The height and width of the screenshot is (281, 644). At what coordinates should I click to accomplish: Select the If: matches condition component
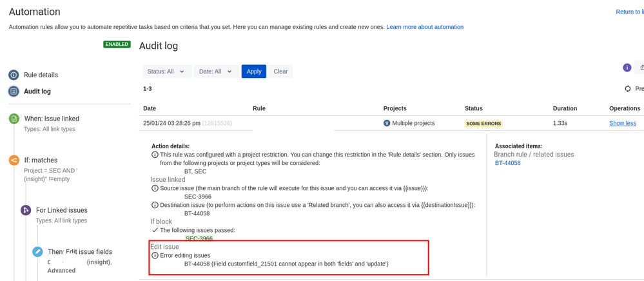(41, 160)
